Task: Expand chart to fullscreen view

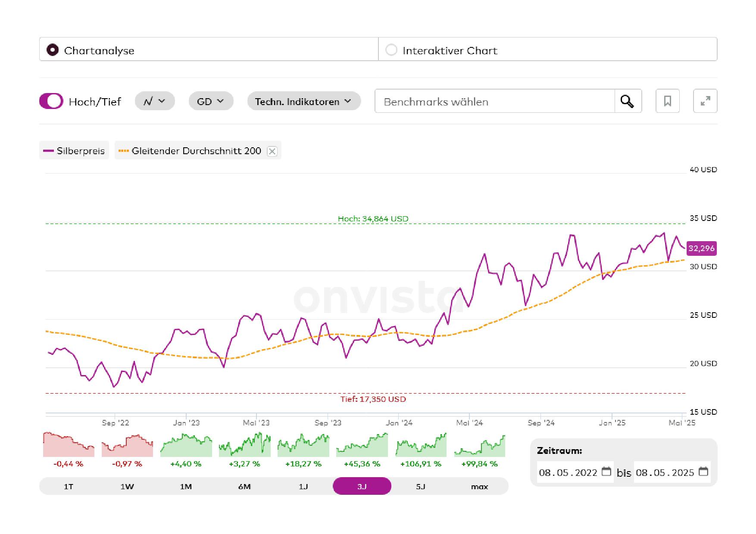Action: [705, 101]
